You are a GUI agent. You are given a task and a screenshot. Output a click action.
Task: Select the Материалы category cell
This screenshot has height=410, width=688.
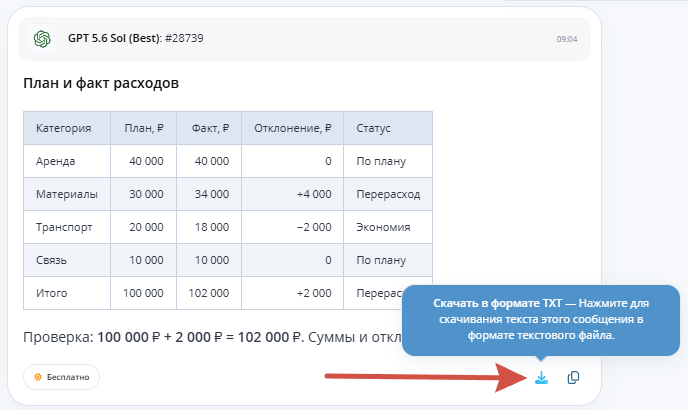[67, 194]
